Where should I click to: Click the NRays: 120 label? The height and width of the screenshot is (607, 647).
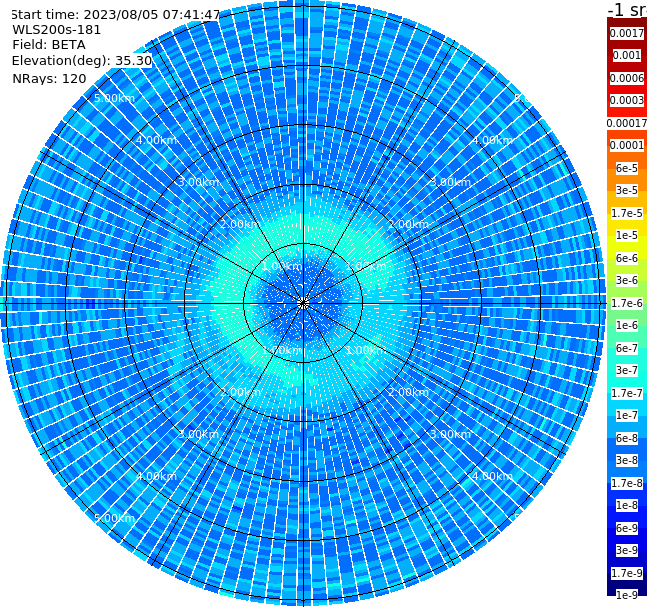pos(49,78)
